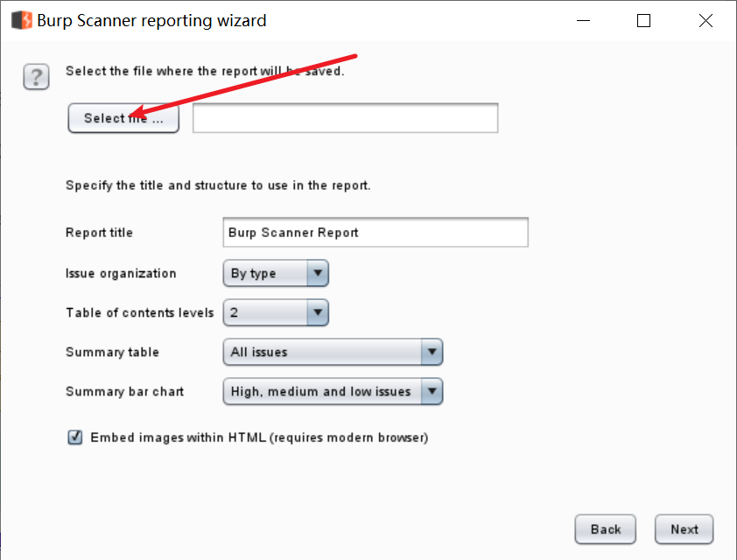This screenshot has width=737, height=560.
Task: Click the 'Table of contents levels' label
Action: pyautogui.click(x=139, y=313)
